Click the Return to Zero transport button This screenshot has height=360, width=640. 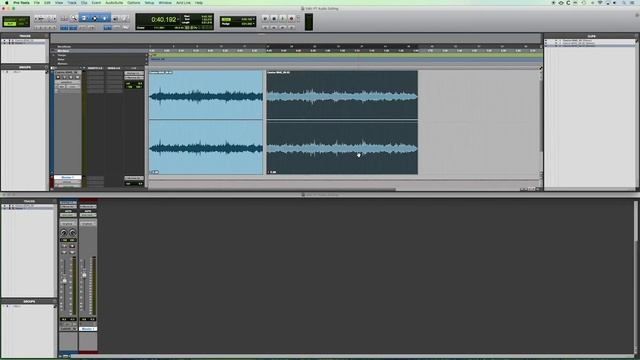(x=265, y=27)
